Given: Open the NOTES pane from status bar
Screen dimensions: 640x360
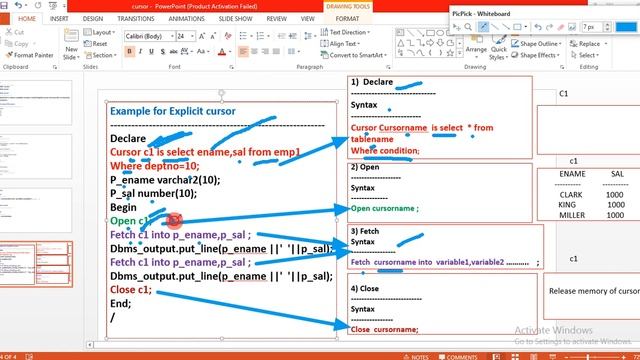Looking at the screenshot, I should [416, 357].
